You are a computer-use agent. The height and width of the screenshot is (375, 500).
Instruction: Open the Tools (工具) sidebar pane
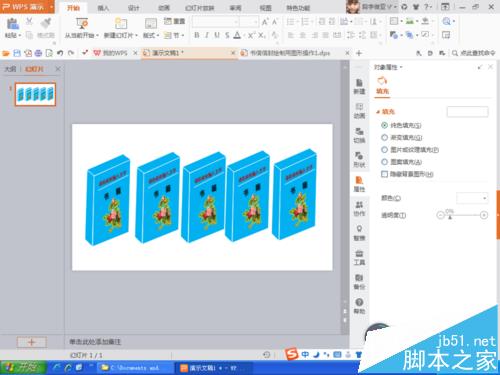[x=359, y=257]
